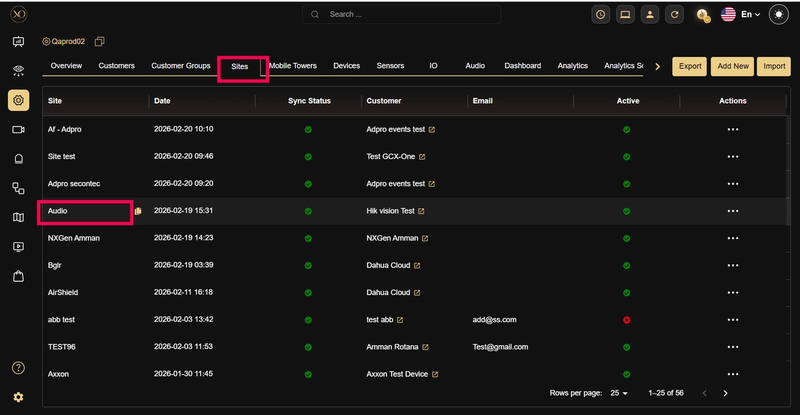Switch to the Dashboard tab

point(522,66)
